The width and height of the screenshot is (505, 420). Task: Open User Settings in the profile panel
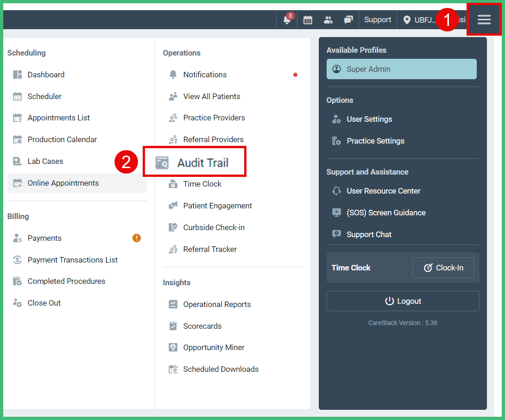click(368, 119)
